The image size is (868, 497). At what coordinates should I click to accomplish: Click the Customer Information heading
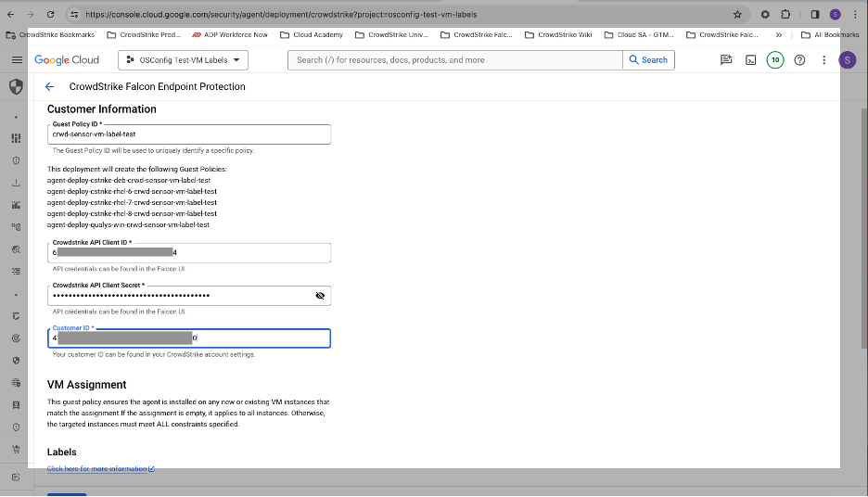(102, 109)
